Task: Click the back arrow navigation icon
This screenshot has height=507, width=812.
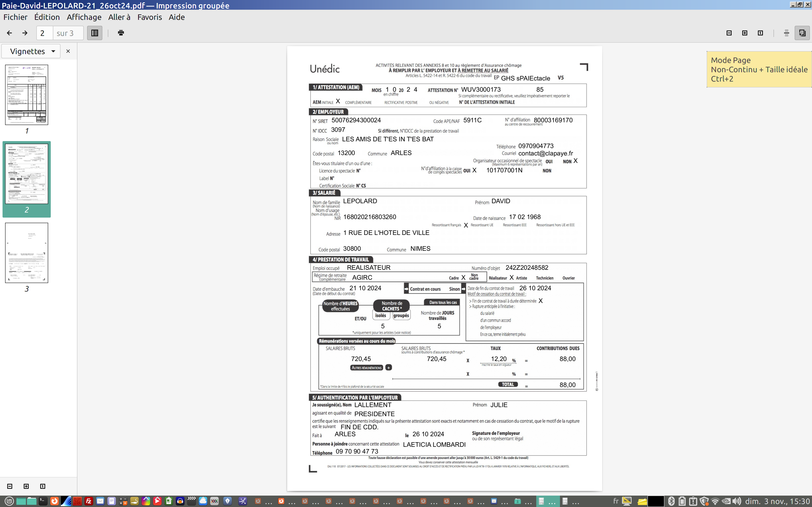Action: click(9, 33)
